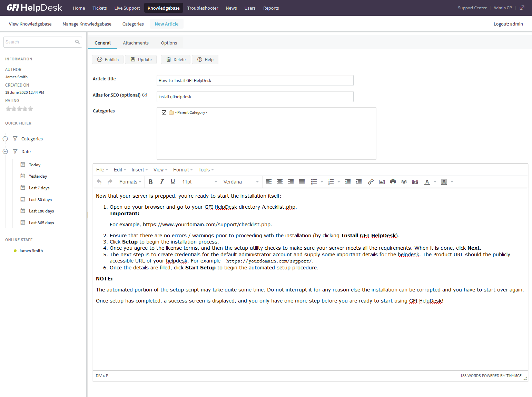Go to the Tickets section
Viewport: 532px width, 397px height.
[99, 8]
